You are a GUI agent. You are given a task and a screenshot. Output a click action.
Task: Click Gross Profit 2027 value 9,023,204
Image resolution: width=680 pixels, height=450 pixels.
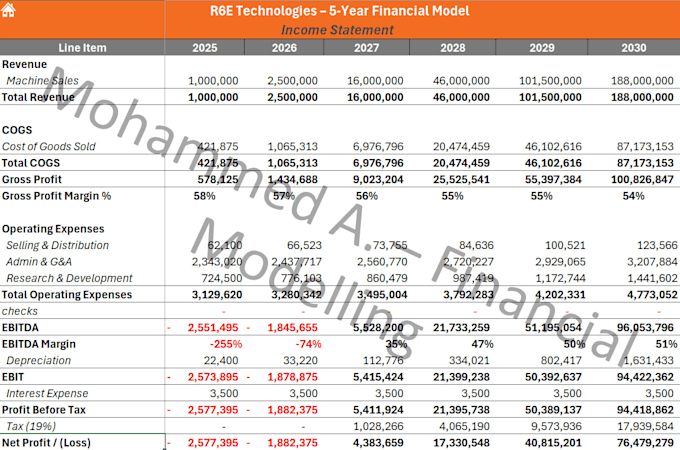coord(378,179)
